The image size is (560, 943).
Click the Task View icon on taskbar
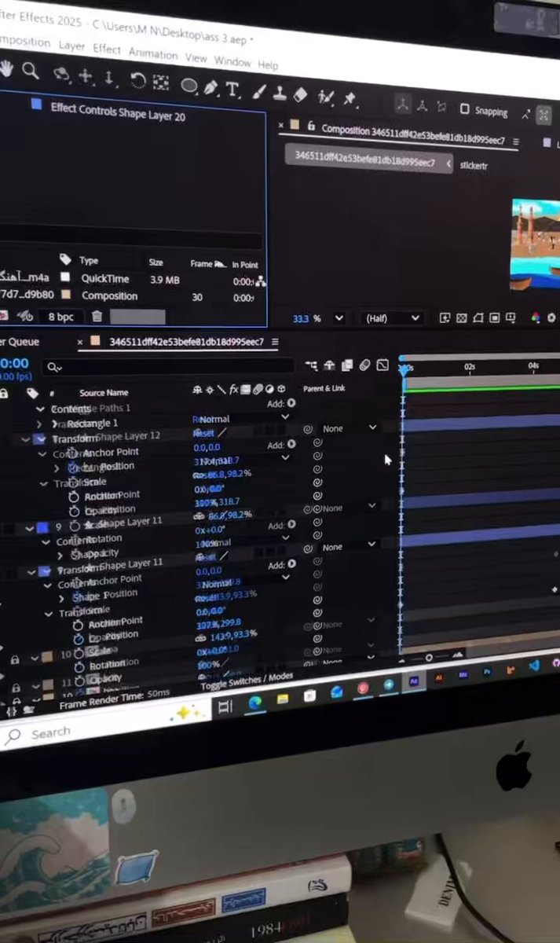(x=225, y=707)
